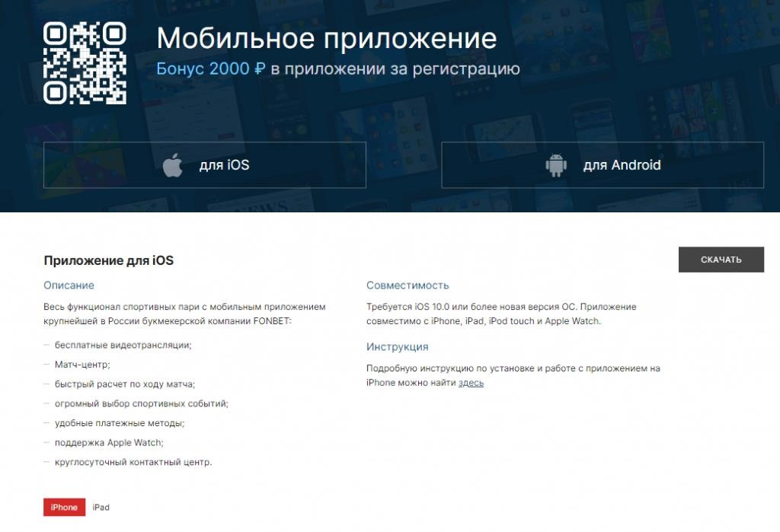Viewport: 780px width, 532px height.
Task: Click the "Бонус 2000 ₽" text
Action: [x=211, y=68]
